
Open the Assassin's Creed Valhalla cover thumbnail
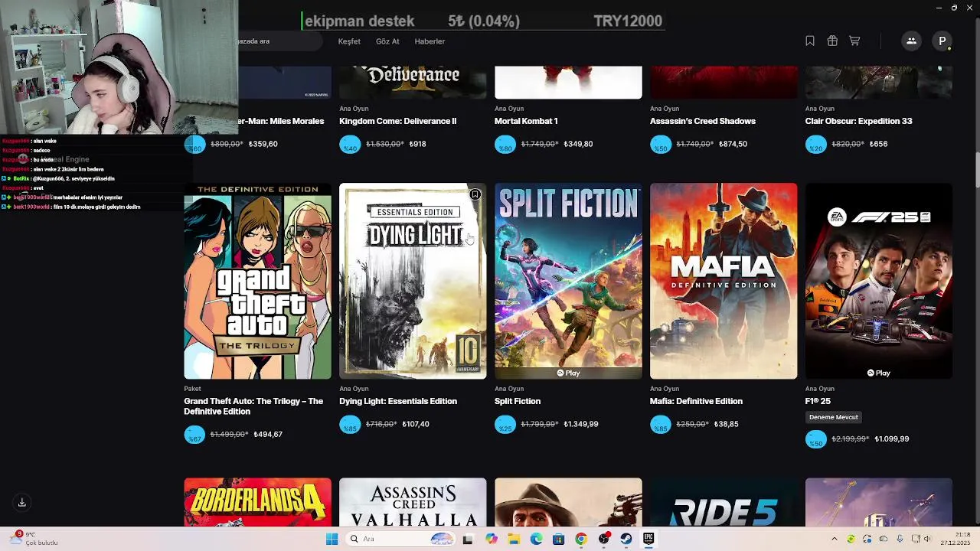413,502
